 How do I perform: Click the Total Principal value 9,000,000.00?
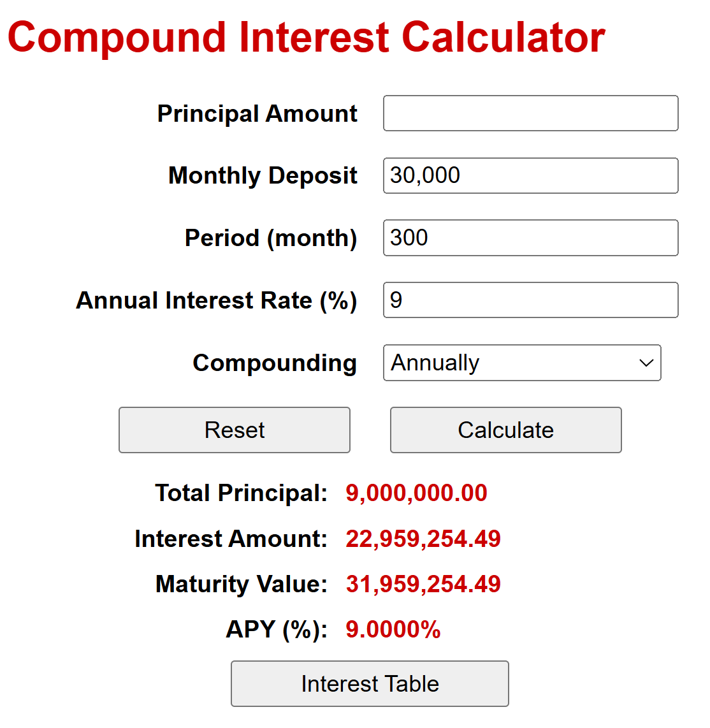click(x=416, y=493)
